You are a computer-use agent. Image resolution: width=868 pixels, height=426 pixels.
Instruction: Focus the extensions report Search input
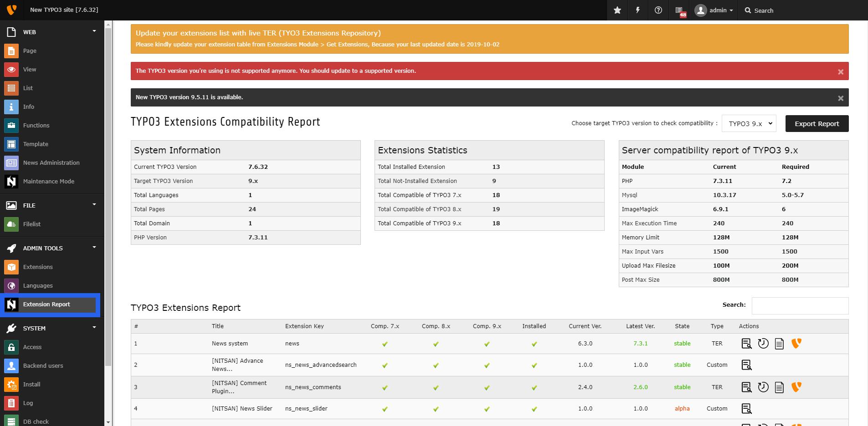(x=800, y=306)
